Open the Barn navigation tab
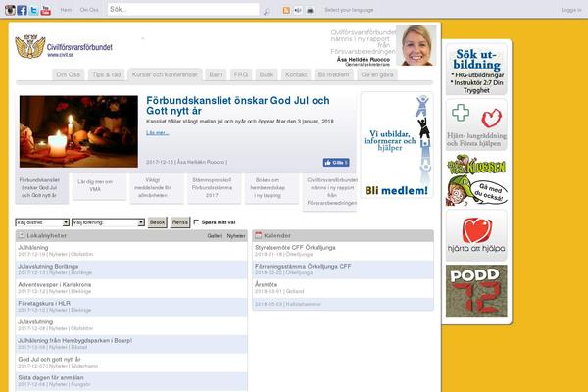Image resolution: width=588 pixels, height=392 pixels. click(216, 74)
